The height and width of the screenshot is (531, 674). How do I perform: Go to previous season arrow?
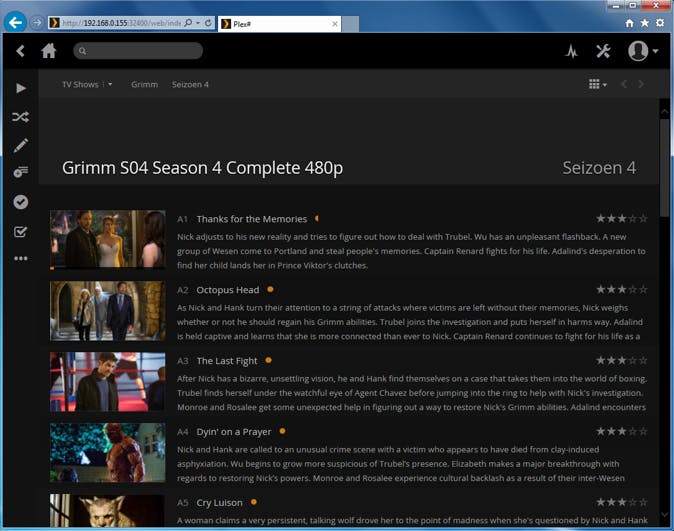tap(624, 84)
